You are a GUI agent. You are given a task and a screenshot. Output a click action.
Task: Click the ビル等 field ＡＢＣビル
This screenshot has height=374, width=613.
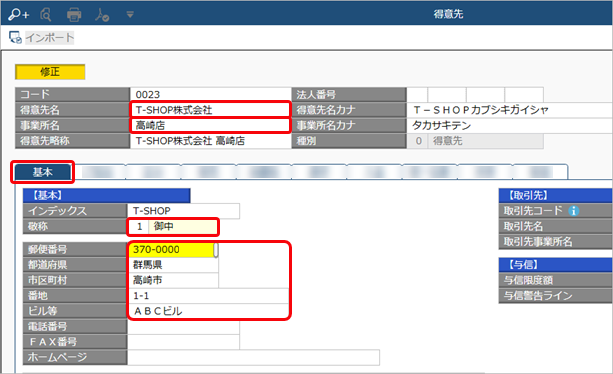coord(208,311)
